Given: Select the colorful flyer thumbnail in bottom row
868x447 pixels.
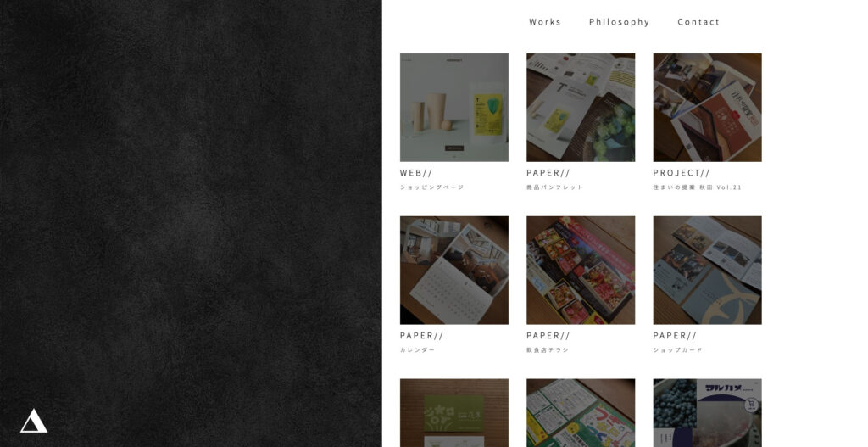Looking at the screenshot, I should 581,413.
